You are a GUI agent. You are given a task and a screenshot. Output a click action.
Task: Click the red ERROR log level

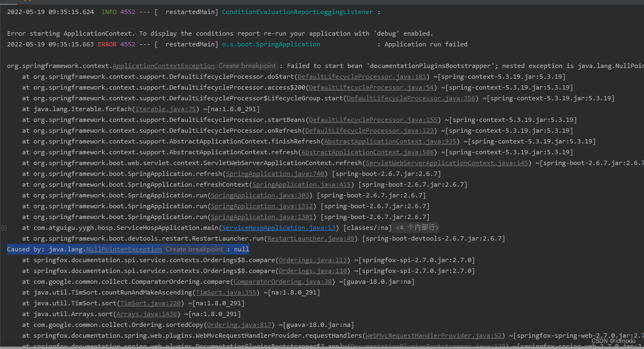pyautogui.click(x=107, y=44)
